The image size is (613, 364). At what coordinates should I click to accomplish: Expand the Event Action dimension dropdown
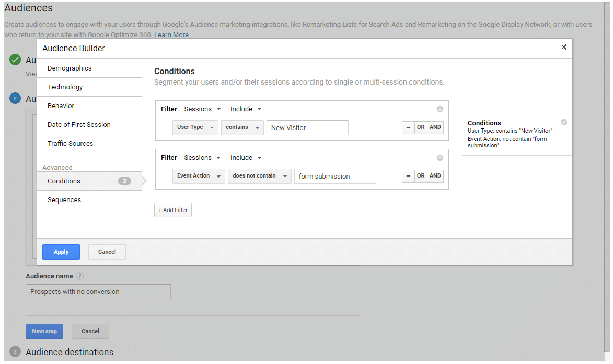(x=199, y=176)
